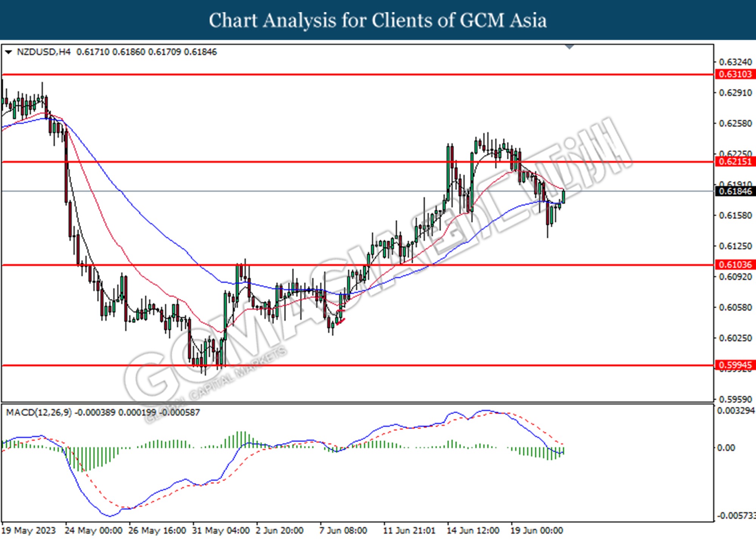
Task: Click the NZDUSD,H4 symbol label
Action: click(43, 52)
